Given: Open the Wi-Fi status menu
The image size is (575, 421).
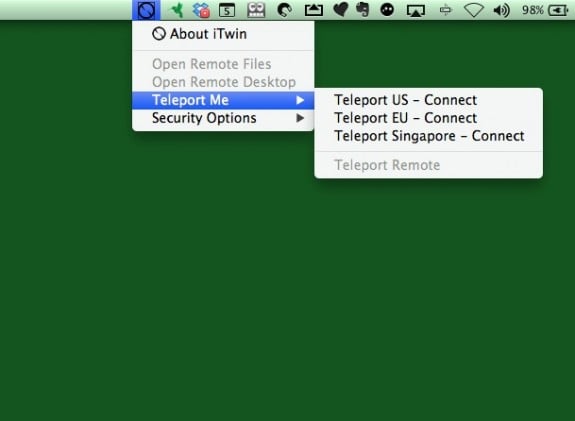Looking at the screenshot, I should click(x=474, y=10).
